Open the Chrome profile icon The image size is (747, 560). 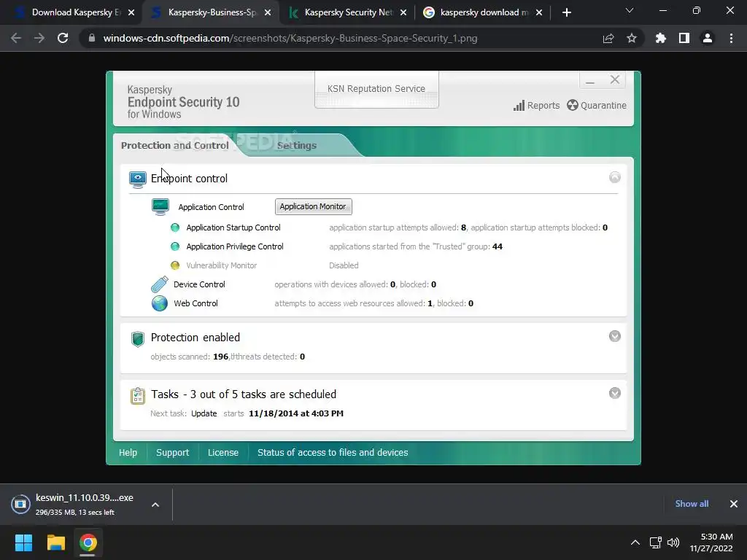[708, 38]
